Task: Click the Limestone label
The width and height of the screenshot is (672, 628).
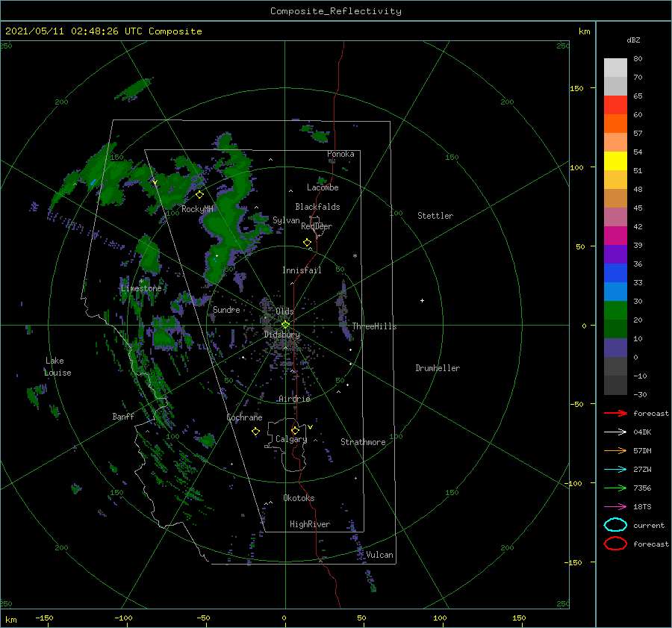Action: click(x=141, y=288)
